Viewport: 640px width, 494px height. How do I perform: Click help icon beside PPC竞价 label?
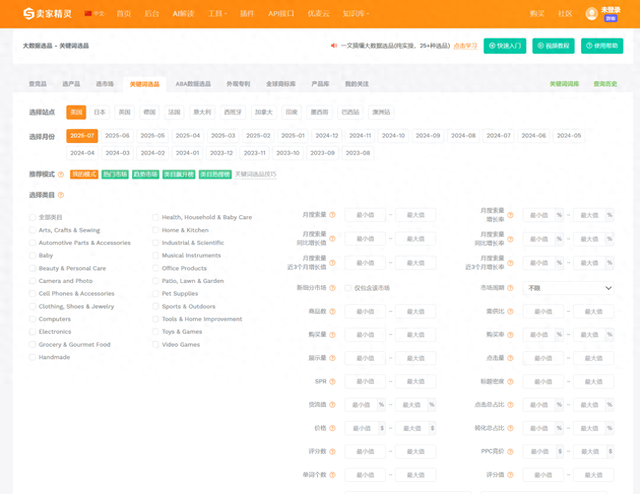click(509, 451)
